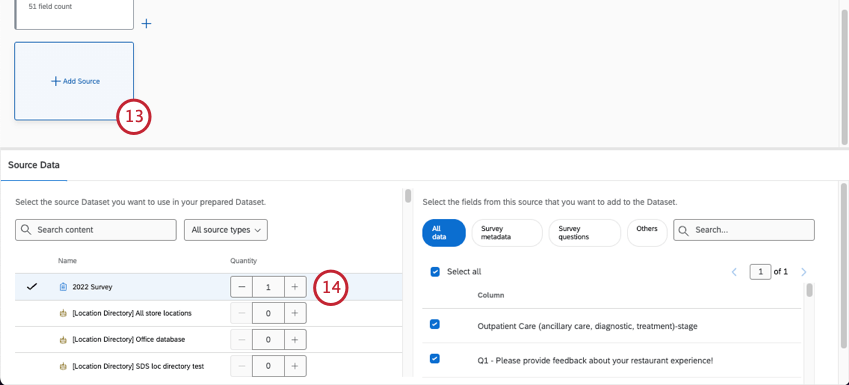The image size is (849, 385).
Task: Increase quantity for All store locations
Action: pyautogui.click(x=295, y=313)
